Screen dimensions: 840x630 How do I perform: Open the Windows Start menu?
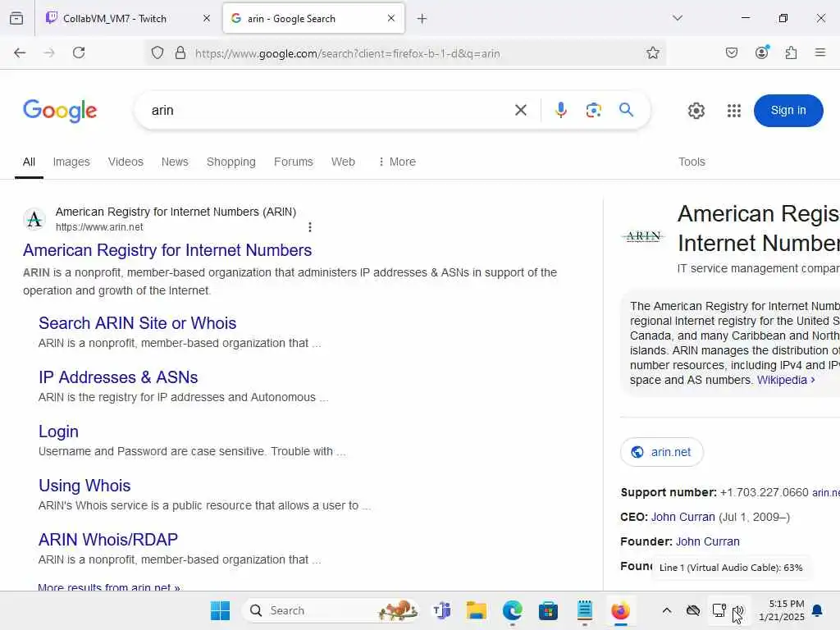tap(220, 610)
